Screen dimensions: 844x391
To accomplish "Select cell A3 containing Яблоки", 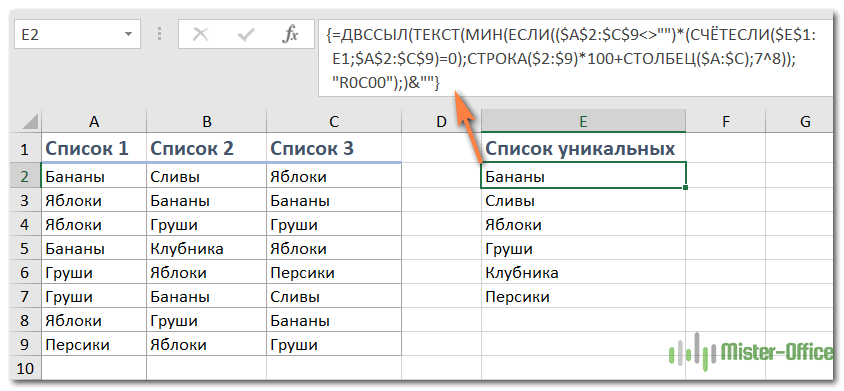I will click(94, 201).
